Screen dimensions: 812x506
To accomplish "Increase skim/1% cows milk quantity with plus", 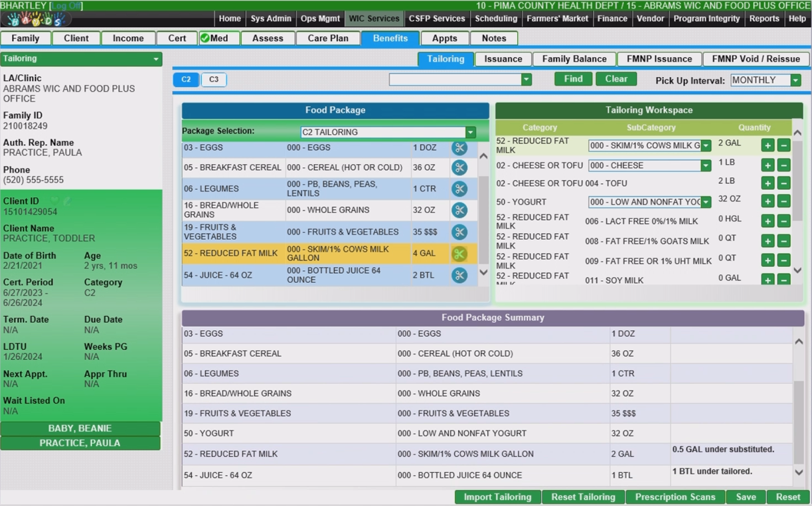I will [x=768, y=146].
